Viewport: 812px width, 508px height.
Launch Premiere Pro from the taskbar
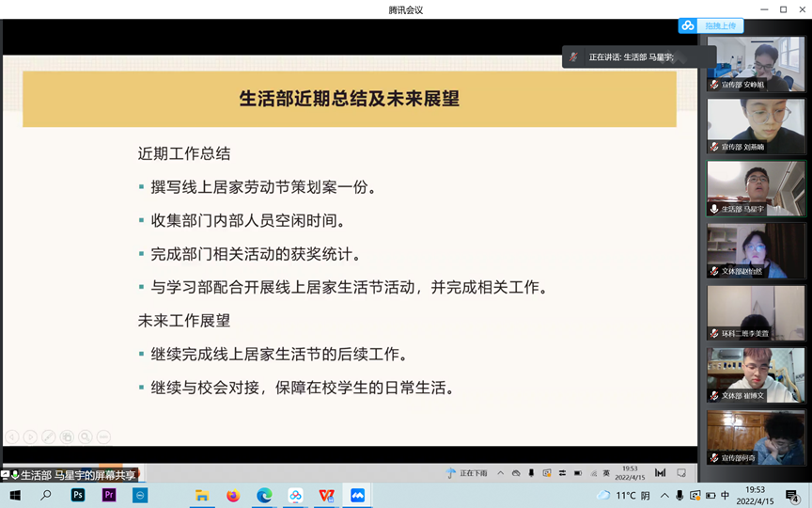tap(109, 496)
